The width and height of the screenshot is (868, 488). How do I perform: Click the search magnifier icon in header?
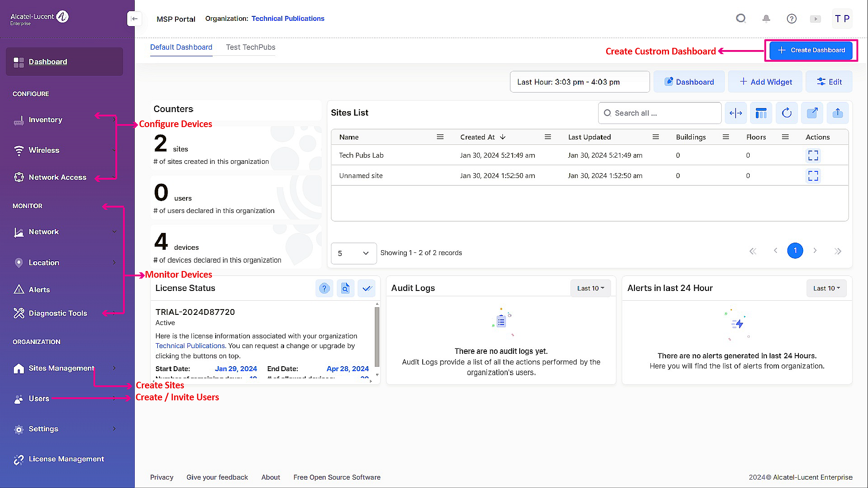[x=741, y=19]
